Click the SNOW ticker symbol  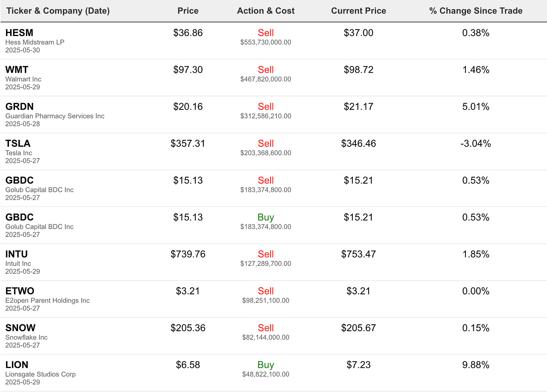tap(20, 328)
